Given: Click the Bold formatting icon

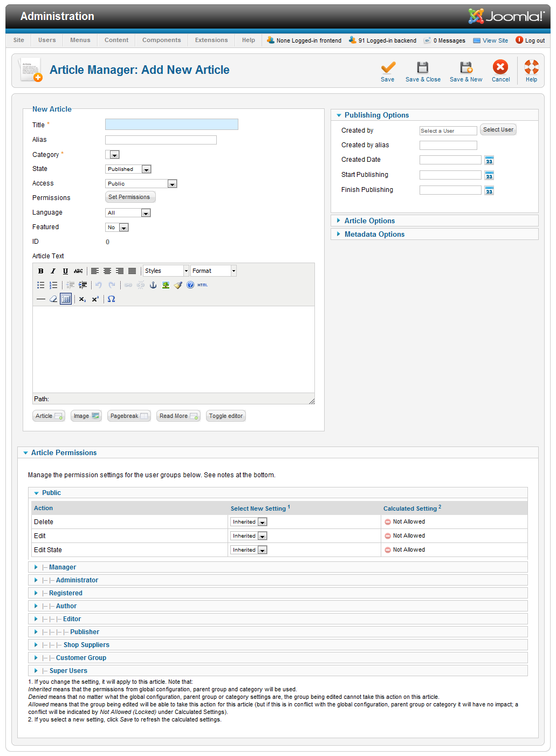Looking at the screenshot, I should 41,271.
